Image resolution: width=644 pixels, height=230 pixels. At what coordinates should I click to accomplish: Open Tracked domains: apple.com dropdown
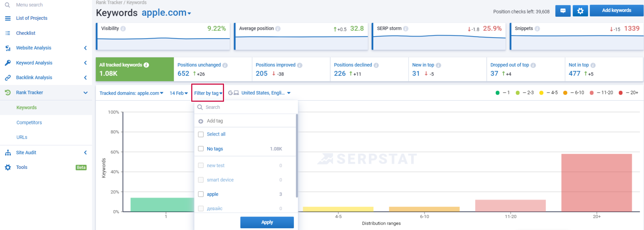coord(131,93)
